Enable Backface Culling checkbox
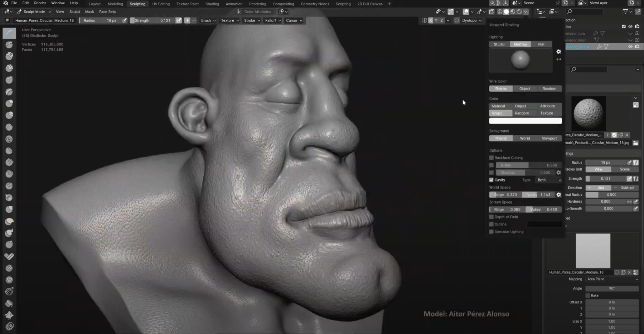The image size is (644, 334). pyautogui.click(x=492, y=158)
